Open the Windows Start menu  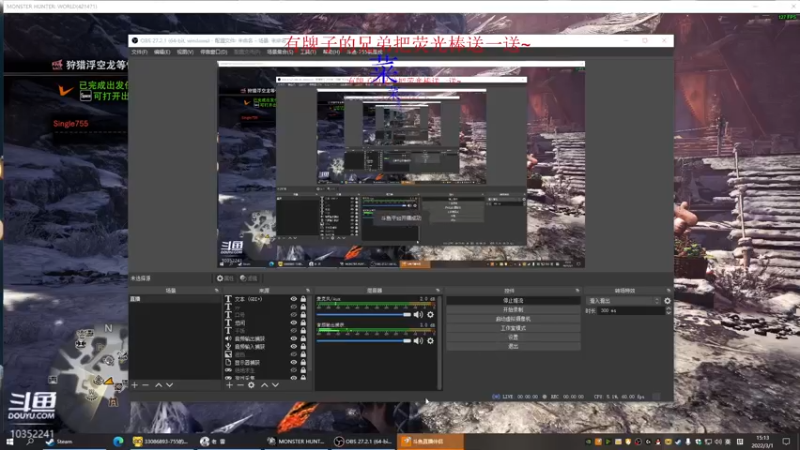10,441
